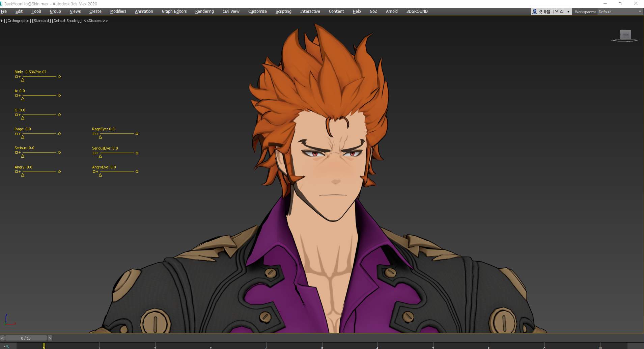Click the Serious slider's diamond width handle
Image resolution: width=644 pixels, height=349 pixels.
[59, 153]
